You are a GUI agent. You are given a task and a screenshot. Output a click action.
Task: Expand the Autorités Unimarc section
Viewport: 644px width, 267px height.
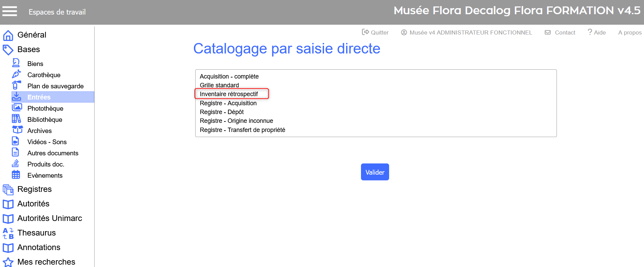click(x=49, y=218)
